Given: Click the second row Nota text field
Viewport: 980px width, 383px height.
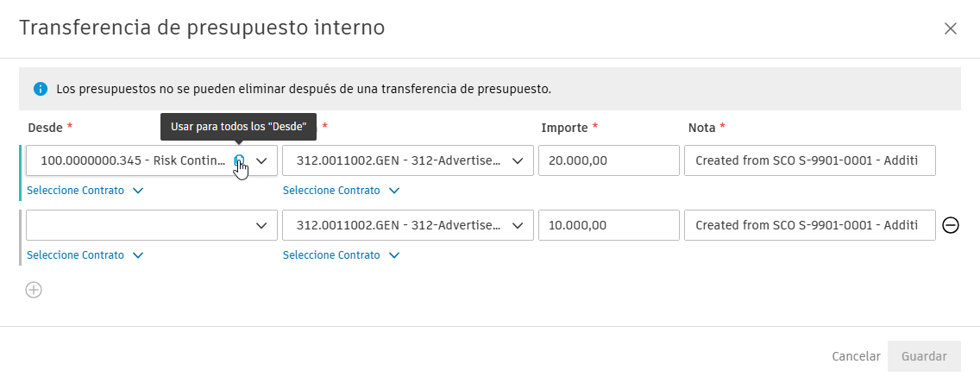Looking at the screenshot, I should pyautogui.click(x=809, y=225).
